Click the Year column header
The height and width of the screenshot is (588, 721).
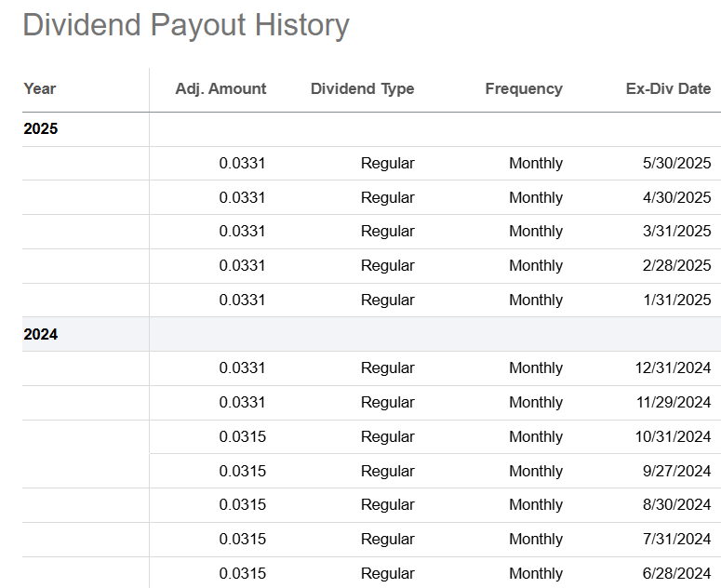(40, 89)
